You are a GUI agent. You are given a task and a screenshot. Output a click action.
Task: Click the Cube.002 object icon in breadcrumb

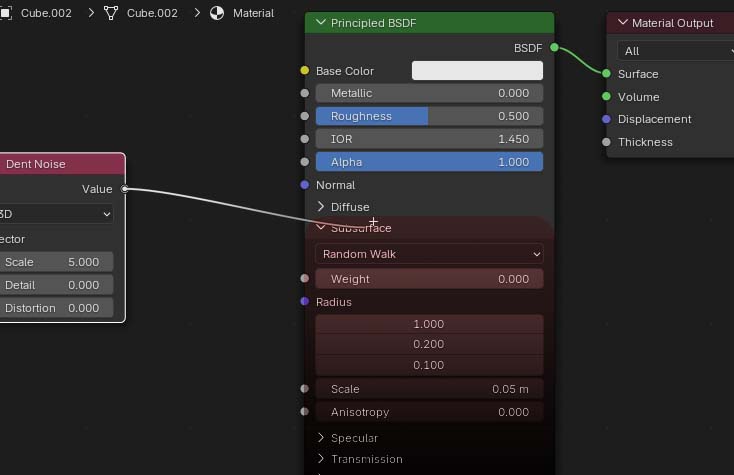(x=5, y=13)
